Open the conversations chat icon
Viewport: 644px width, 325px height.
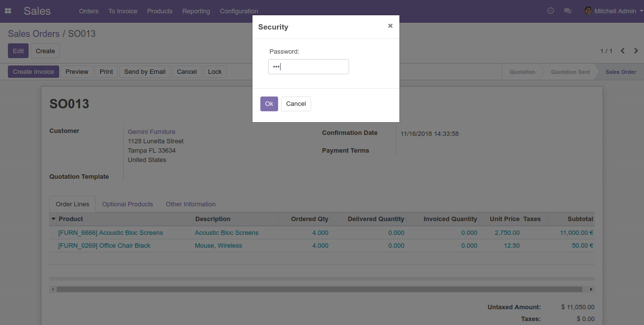[x=568, y=11]
